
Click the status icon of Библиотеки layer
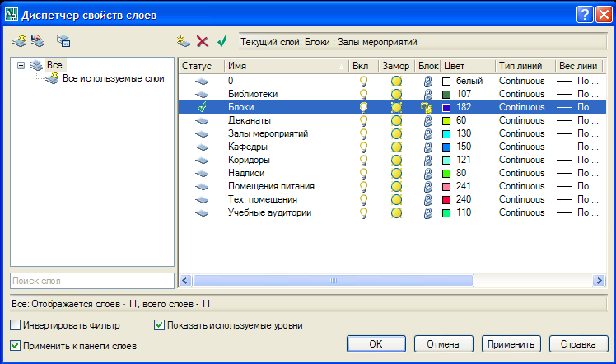202,94
